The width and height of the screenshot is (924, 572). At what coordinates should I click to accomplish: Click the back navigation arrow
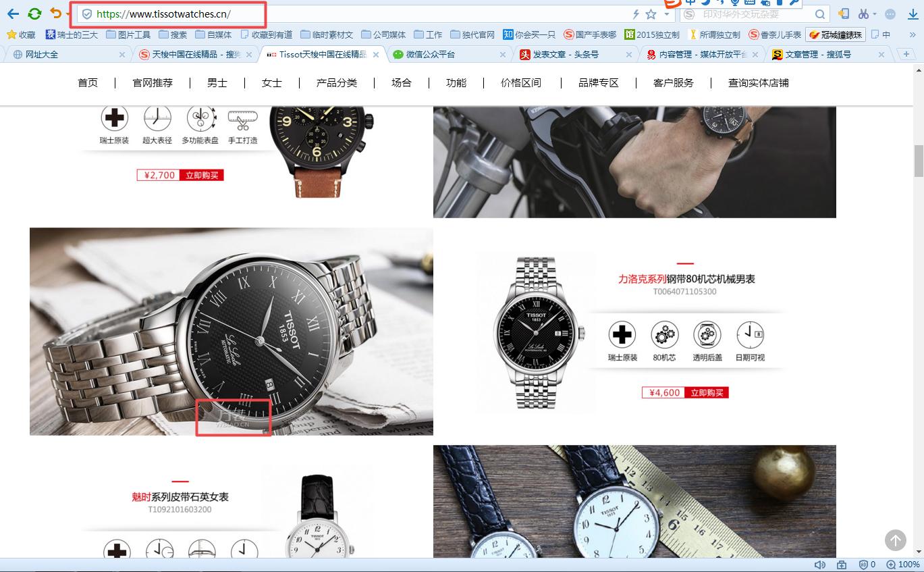(x=13, y=14)
